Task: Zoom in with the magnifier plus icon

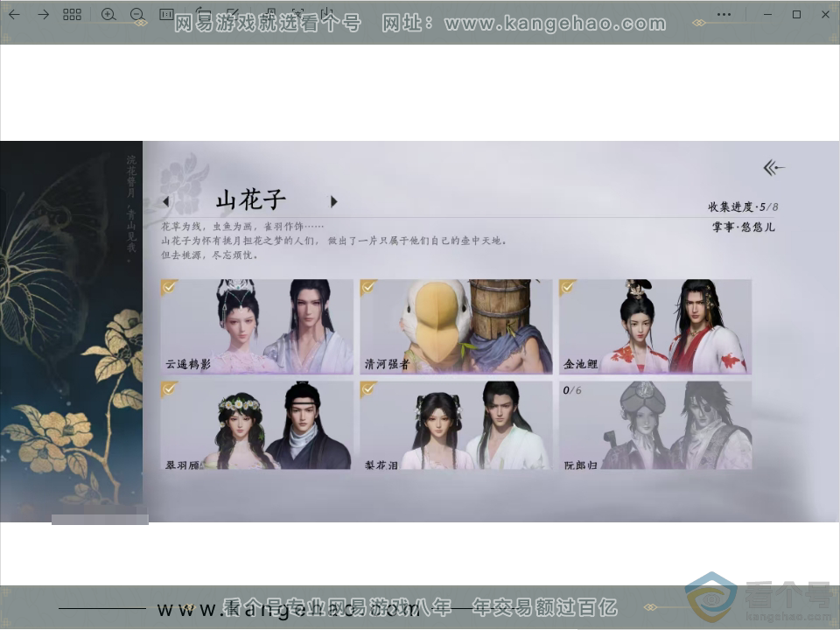Action: 108,15
